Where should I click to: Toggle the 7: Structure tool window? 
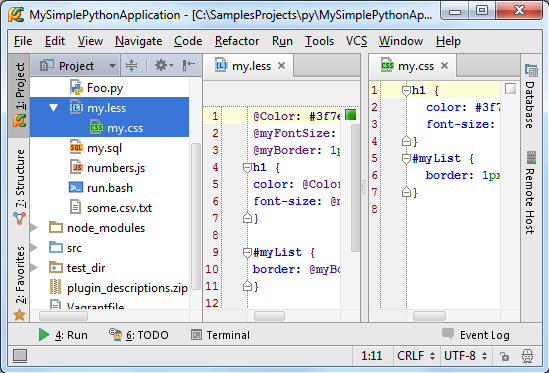20,187
